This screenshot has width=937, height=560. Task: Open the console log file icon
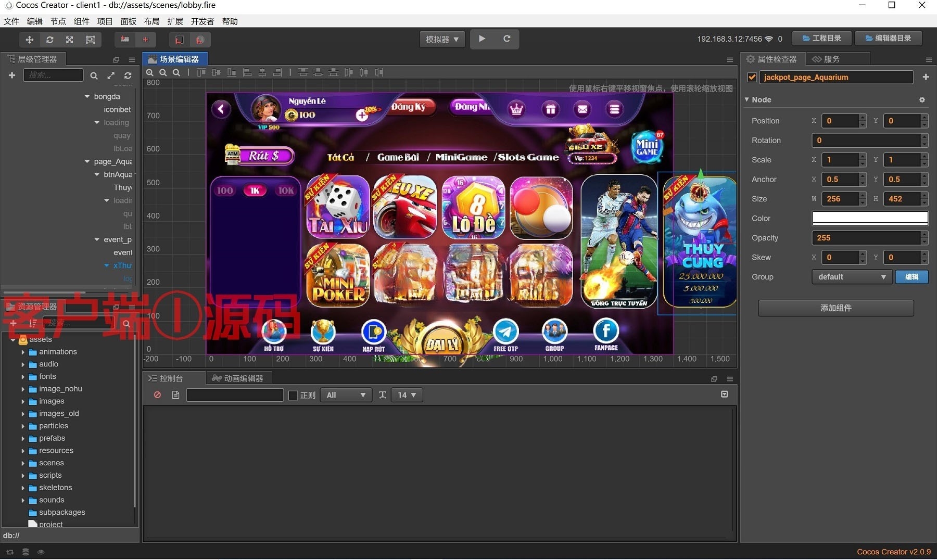click(175, 395)
